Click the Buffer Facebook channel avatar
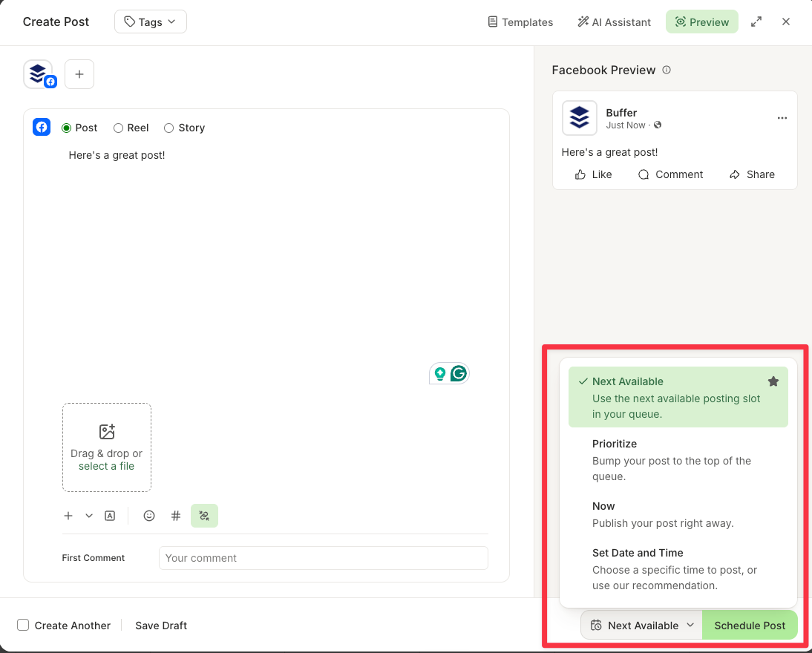812x653 pixels. (40, 74)
